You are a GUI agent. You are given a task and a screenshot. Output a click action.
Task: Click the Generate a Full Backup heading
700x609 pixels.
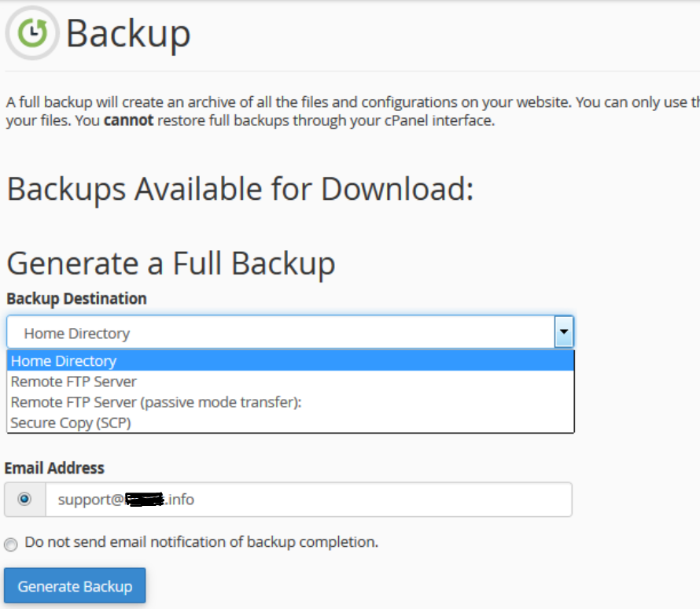(x=171, y=264)
